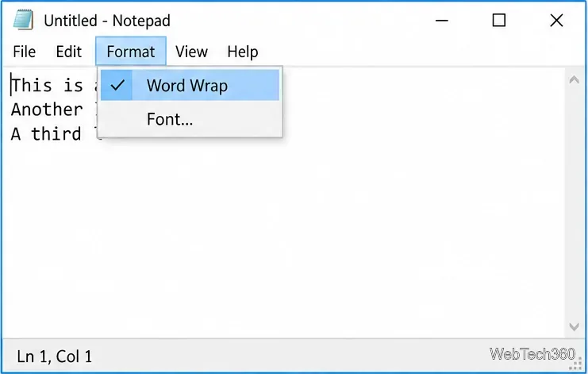This screenshot has width=588, height=374.
Task: Click the text line starting 'Another'
Action: point(53,110)
